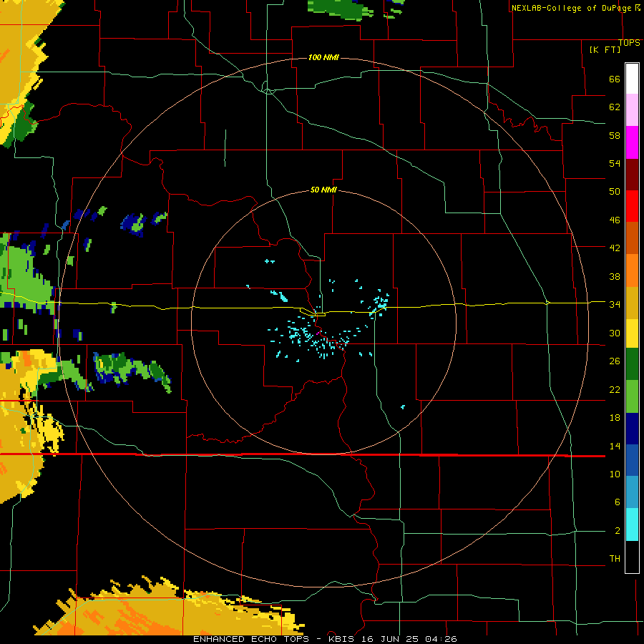This screenshot has width=644, height=644.
Task: Click the green echo tops at top edge
Action: coord(341,9)
